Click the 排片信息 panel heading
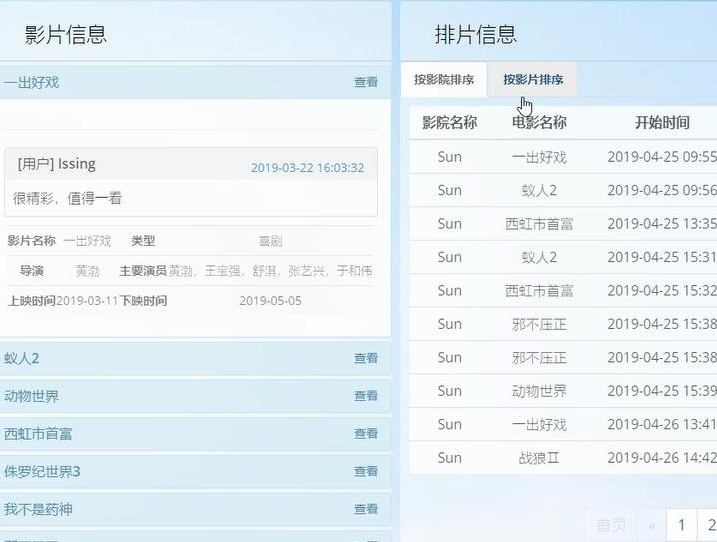 [476, 35]
